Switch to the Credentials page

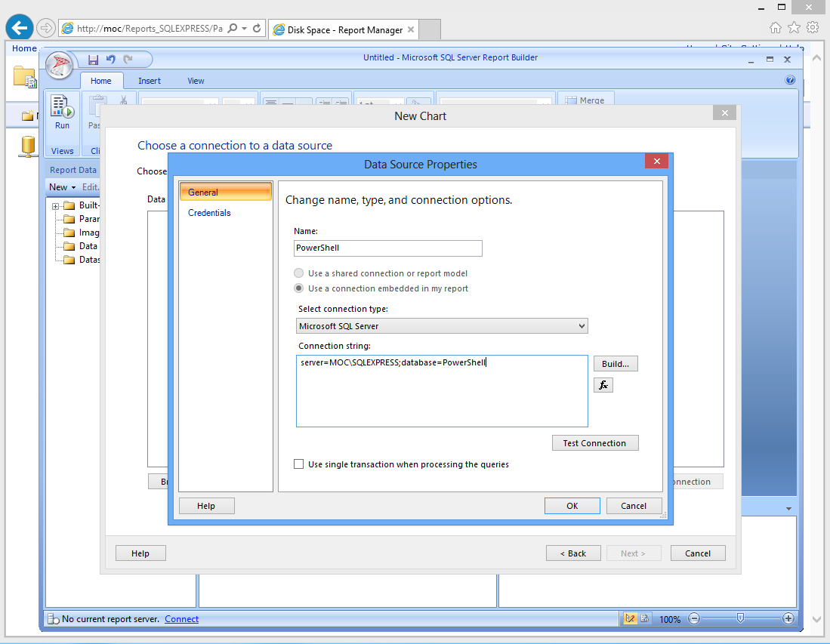click(x=209, y=213)
